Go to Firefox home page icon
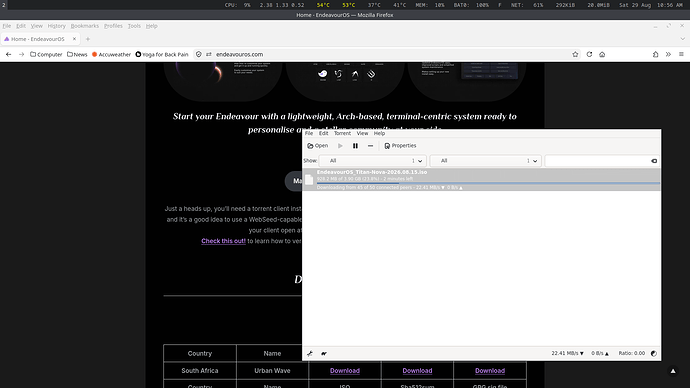 [x=602, y=55]
